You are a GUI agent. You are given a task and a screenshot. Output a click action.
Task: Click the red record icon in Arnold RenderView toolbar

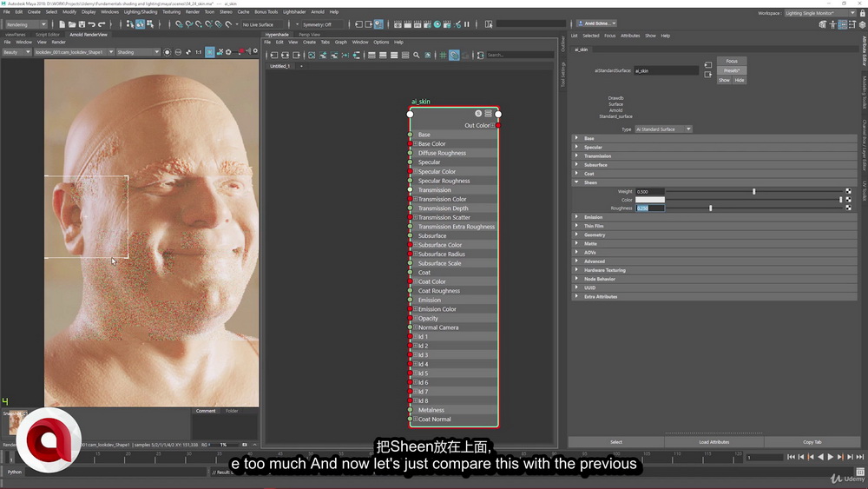(x=241, y=51)
